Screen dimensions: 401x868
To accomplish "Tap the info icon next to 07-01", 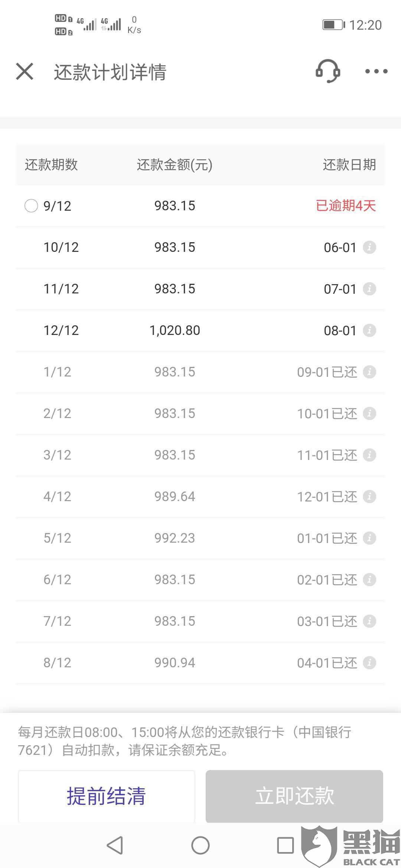I will click(369, 289).
